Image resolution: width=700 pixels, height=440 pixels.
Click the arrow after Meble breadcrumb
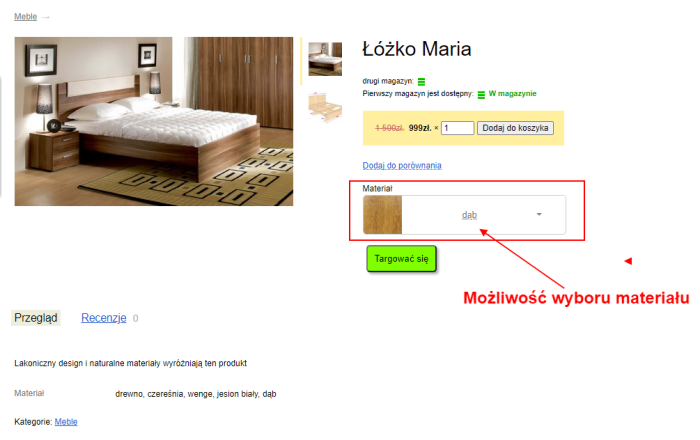click(x=46, y=17)
